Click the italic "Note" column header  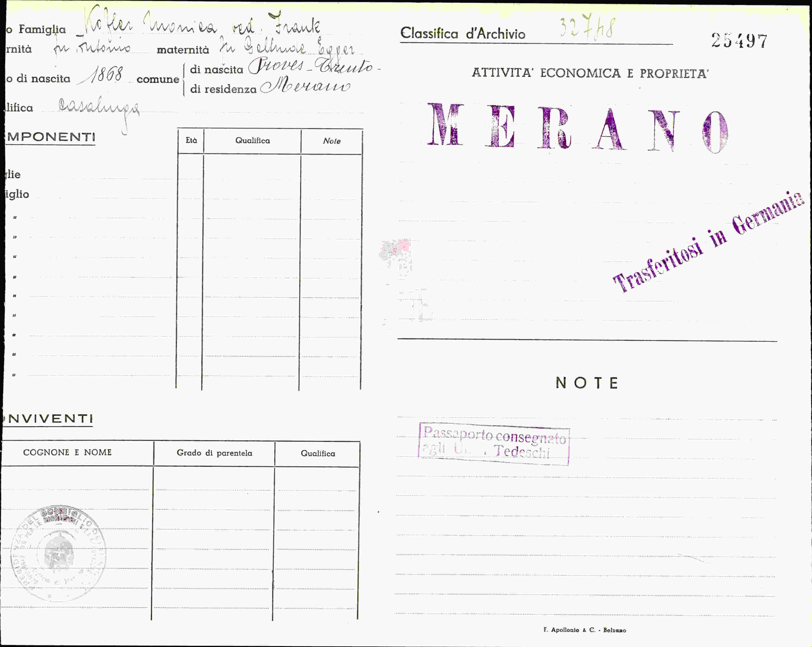[331, 141]
